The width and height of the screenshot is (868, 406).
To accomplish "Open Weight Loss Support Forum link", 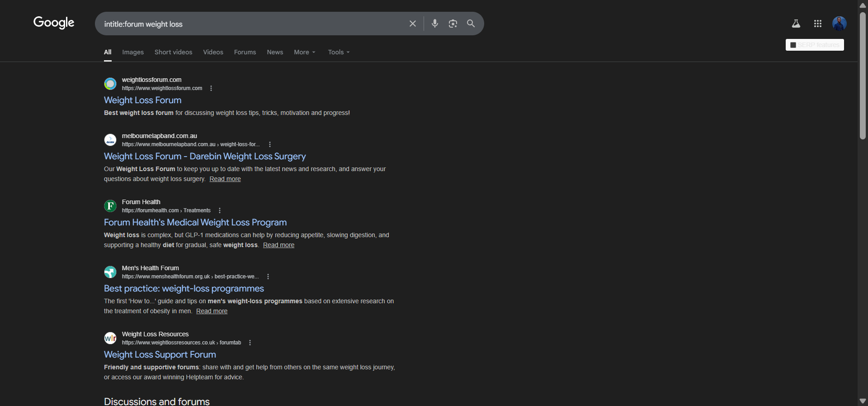I will point(160,354).
